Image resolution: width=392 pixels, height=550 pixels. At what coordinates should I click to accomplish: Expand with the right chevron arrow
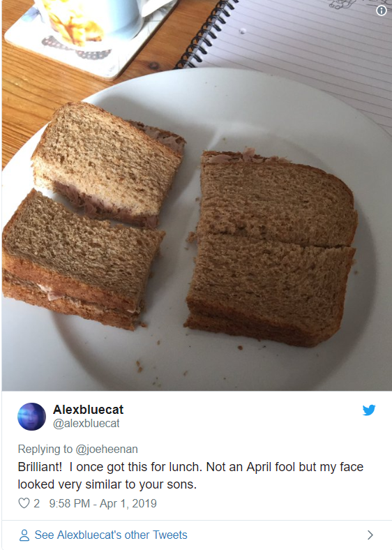click(x=370, y=535)
